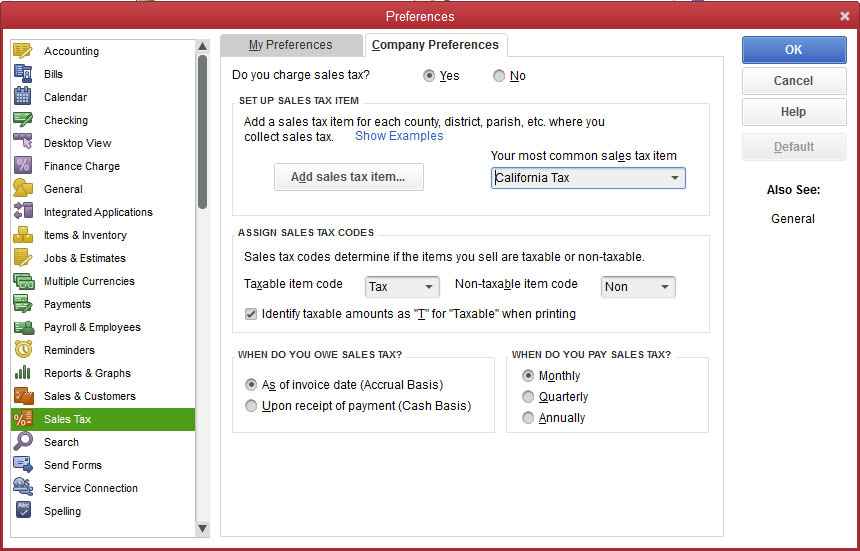Click the Service Connection icon

point(23,487)
